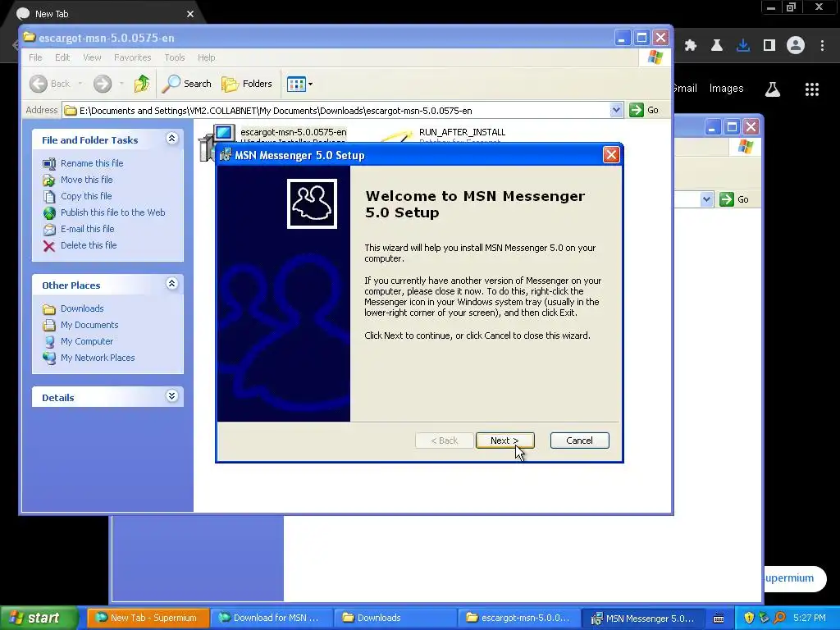
Task: Click the browser labs flask toolbar icon
Action: [x=717, y=46]
